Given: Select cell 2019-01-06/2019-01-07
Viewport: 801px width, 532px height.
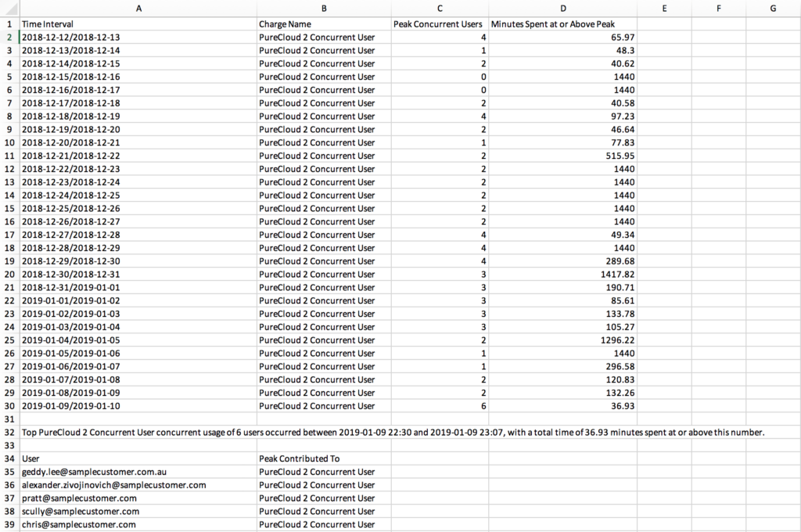Looking at the screenshot, I should (x=138, y=366).
